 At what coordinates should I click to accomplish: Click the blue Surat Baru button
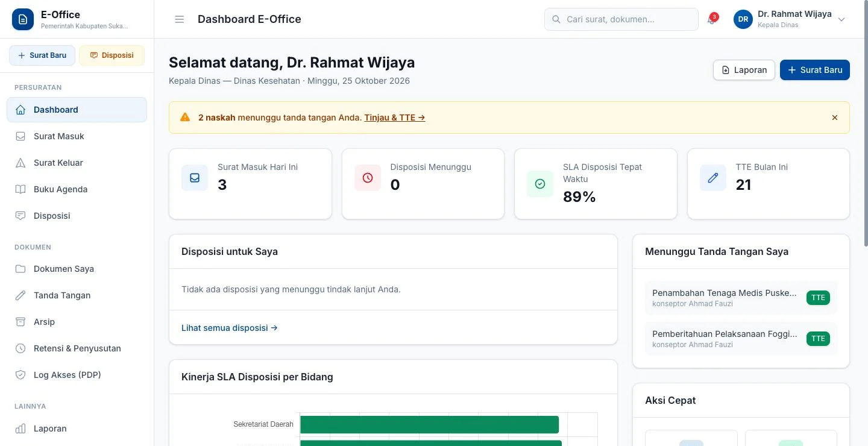click(x=815, y=70)
